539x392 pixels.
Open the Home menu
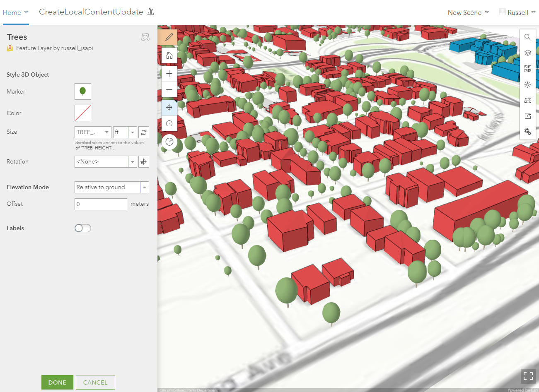click(x=15, y=12)
